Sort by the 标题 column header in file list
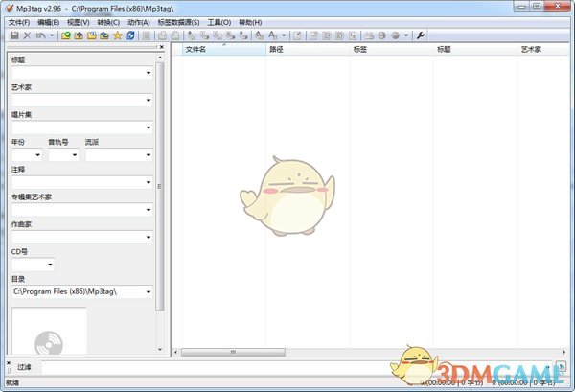The height and width of the screenshot is (392, 575). [475, 49]
